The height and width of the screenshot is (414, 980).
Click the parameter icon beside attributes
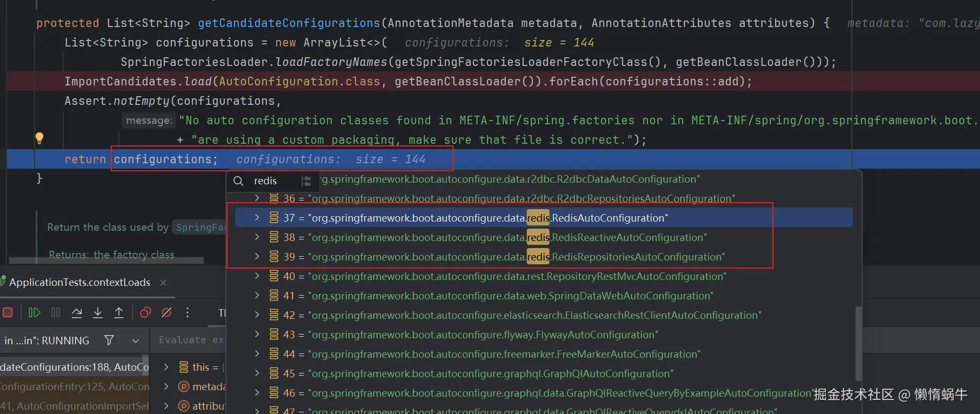coord(184,406)
